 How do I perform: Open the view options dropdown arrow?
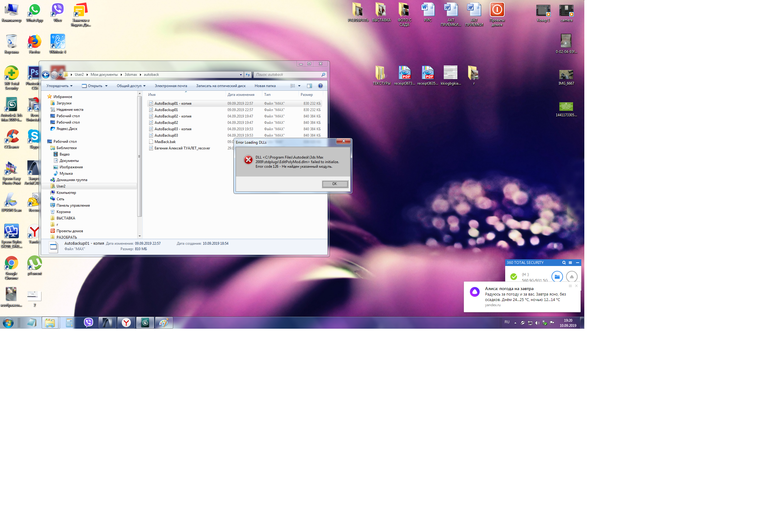coord(299,86)
